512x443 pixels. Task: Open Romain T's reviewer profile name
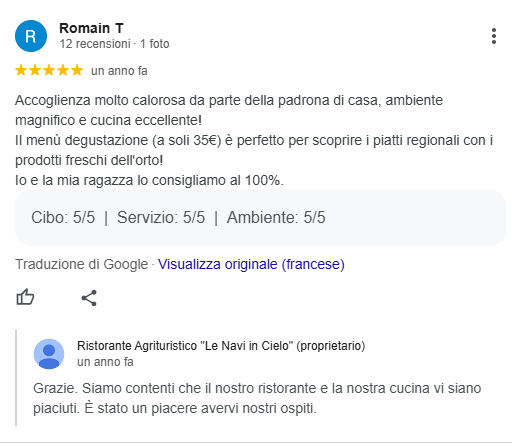(x=91, y=28)
